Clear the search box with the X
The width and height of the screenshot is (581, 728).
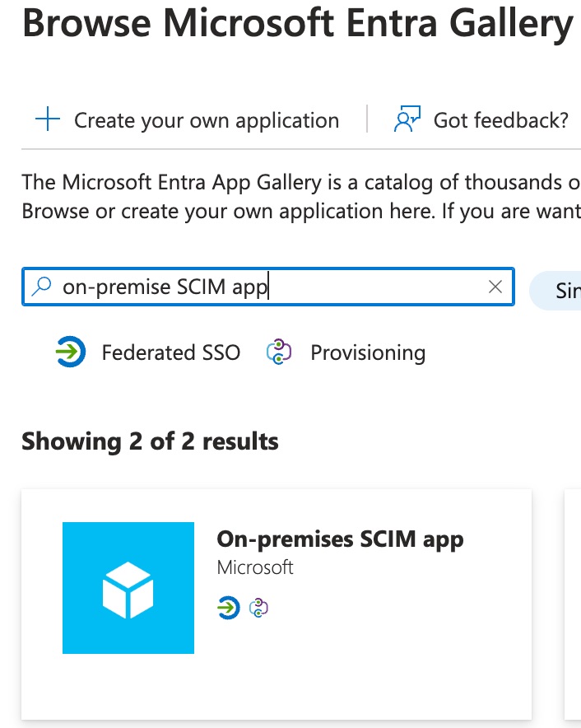click(495, 287)
